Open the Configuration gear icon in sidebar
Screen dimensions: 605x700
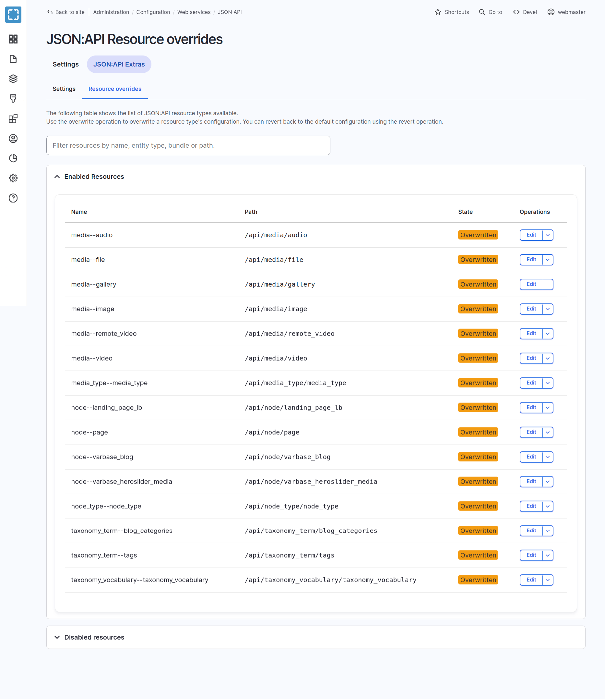[13, 178]
